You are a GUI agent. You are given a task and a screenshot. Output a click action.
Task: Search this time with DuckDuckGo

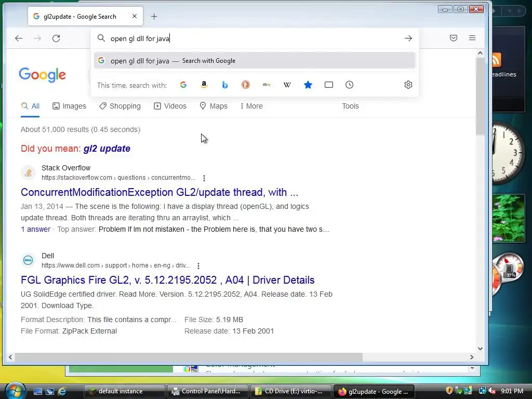point(246,85)
